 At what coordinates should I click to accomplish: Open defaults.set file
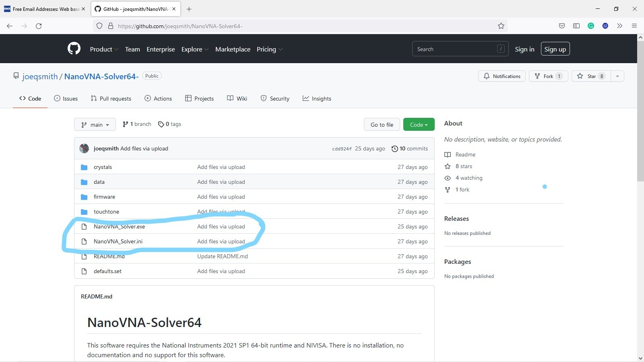tap(107, 271)
